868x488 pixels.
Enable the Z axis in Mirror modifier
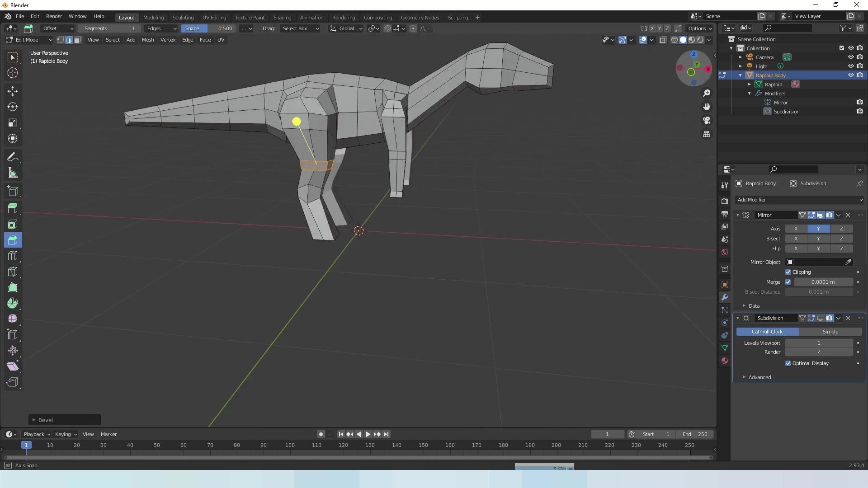(x=841, y=229)
